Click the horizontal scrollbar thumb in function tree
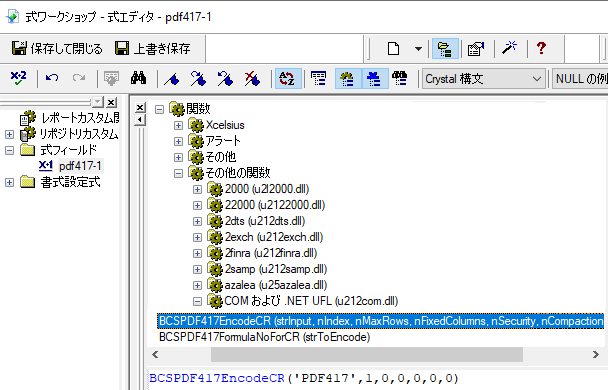This screenshot has height=390, width=608. click(367, 354)
